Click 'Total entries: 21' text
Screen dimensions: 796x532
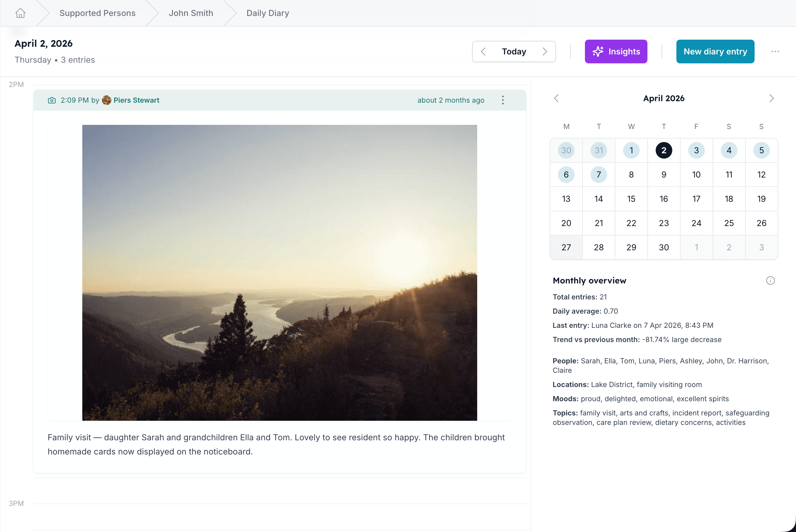(x=580, y=297)
